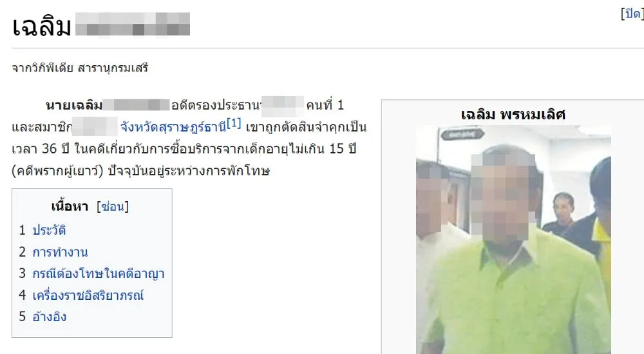Follow the จังหวัดสุราษฎร์ธานี link

click(173, 127)
